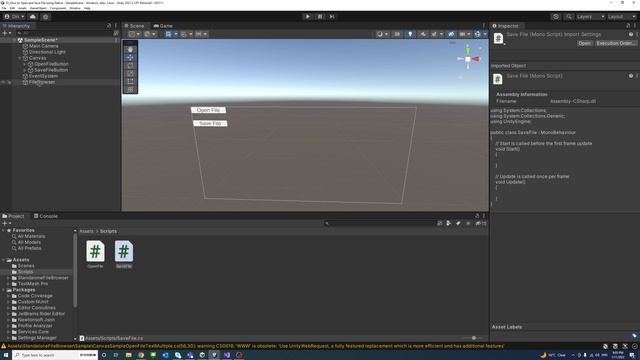Select the Scenes folder in Project
This screenshot has width=640, height=360.
click(26, 266)
